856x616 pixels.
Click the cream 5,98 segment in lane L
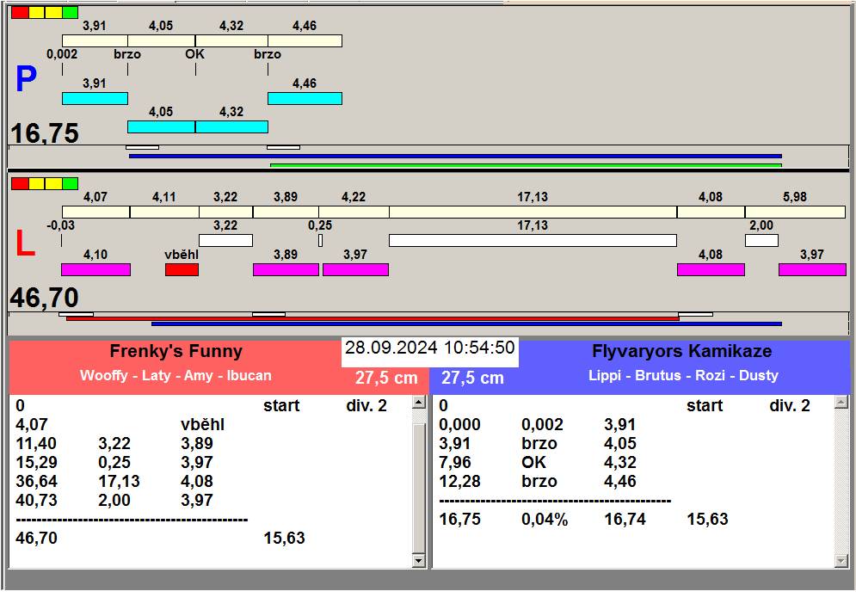[x=795, y=212]
